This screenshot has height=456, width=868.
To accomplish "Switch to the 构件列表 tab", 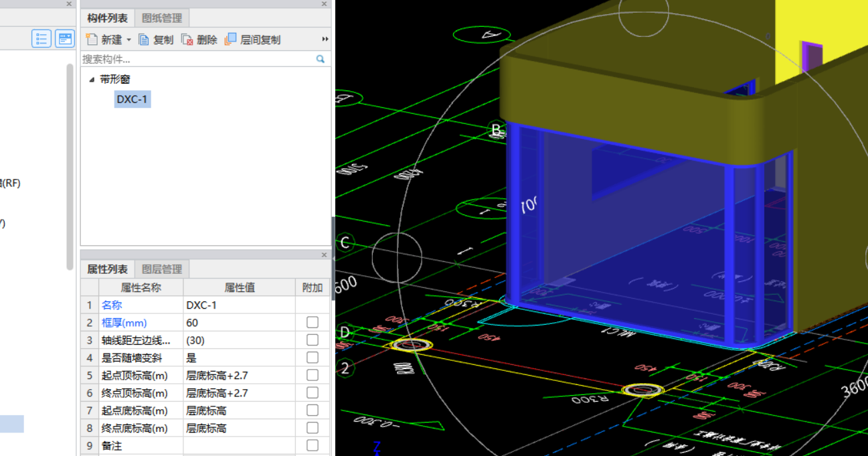I will (x=107, y=18).
